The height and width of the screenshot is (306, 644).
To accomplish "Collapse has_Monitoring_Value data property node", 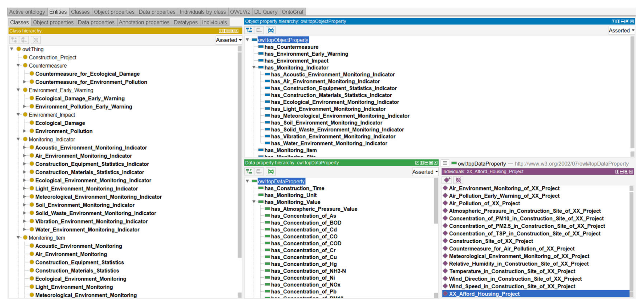I will coord(254,202).
